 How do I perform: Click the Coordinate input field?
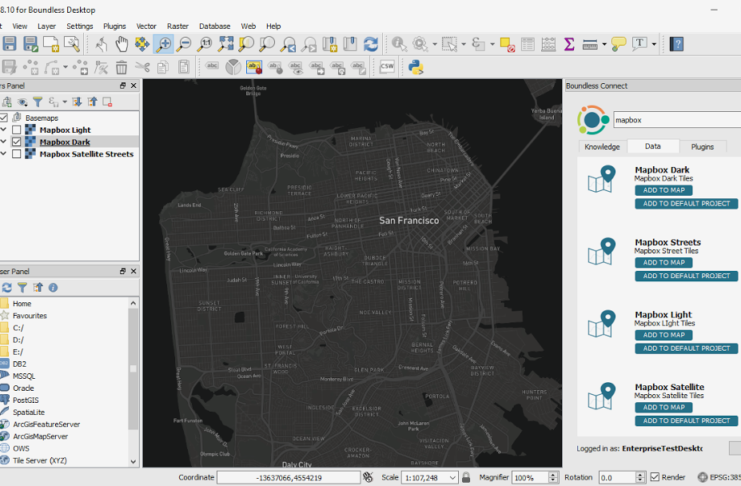288,477
